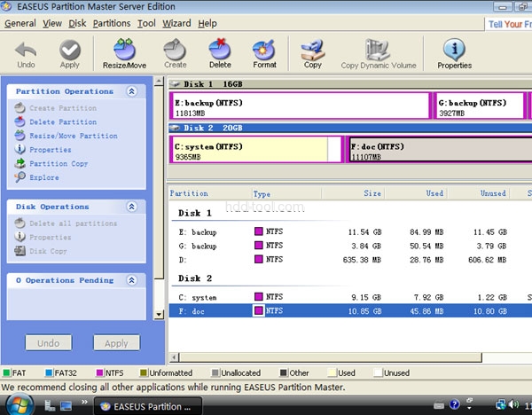
Task: Click the sidebar scroll up arrow
Action: click(x=159, y=82)
